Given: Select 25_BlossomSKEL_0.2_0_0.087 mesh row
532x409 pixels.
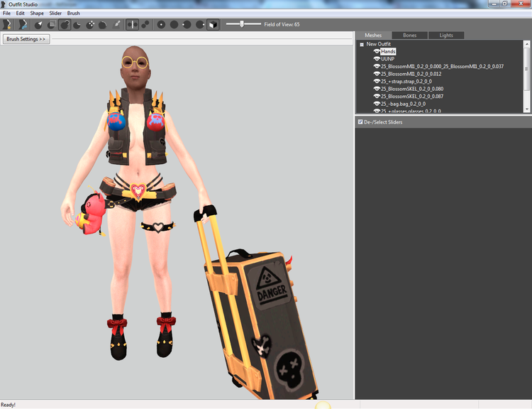Looking at the screenshot, I should [x=412, y=96].
